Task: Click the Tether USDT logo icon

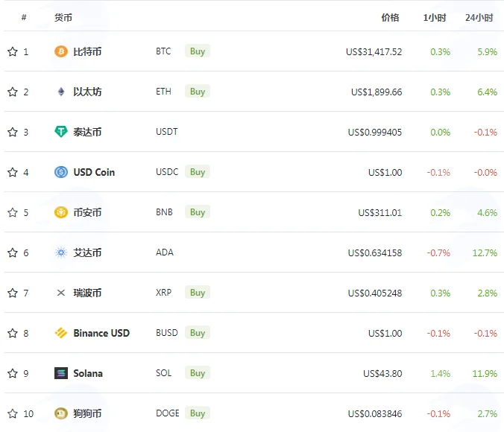Action: tap(60, 132)
